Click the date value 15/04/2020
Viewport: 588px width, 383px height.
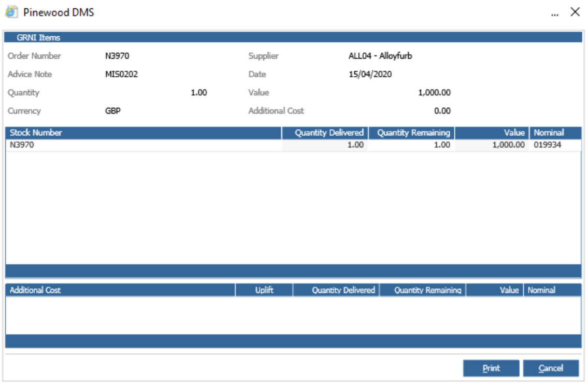pyautogui.click(x=370, y=74)
